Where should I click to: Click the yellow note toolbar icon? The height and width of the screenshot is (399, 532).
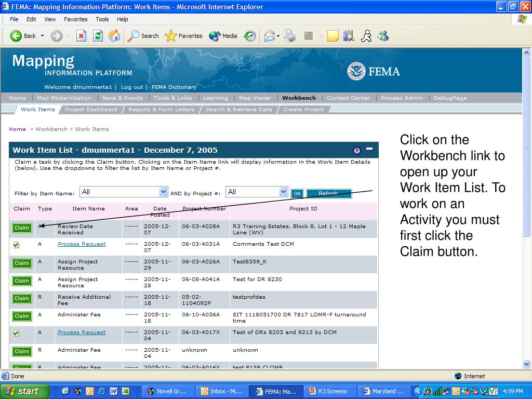click(x=332, y=36)
